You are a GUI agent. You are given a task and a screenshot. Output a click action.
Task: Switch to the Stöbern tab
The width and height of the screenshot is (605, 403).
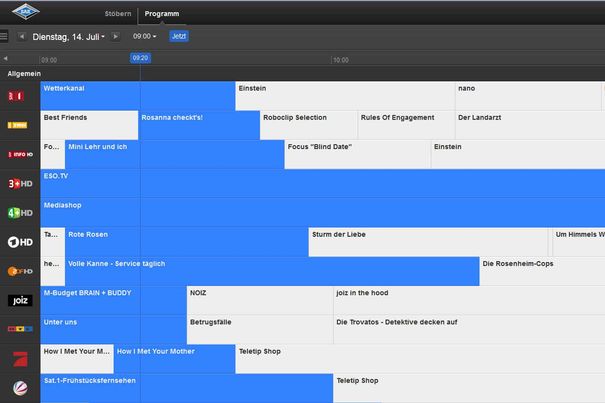point(117,14)
